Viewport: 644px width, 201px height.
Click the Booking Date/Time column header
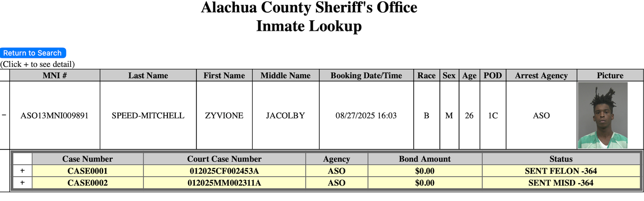366,75
